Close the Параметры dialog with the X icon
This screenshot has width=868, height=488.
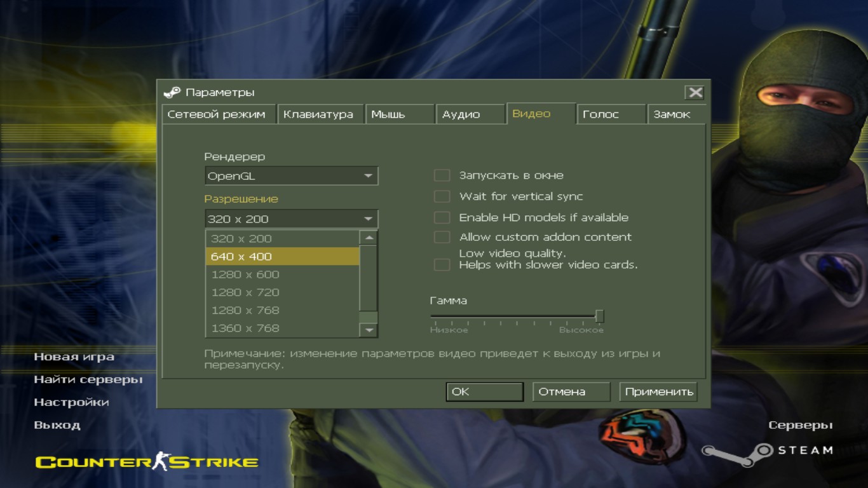[695, 93]
